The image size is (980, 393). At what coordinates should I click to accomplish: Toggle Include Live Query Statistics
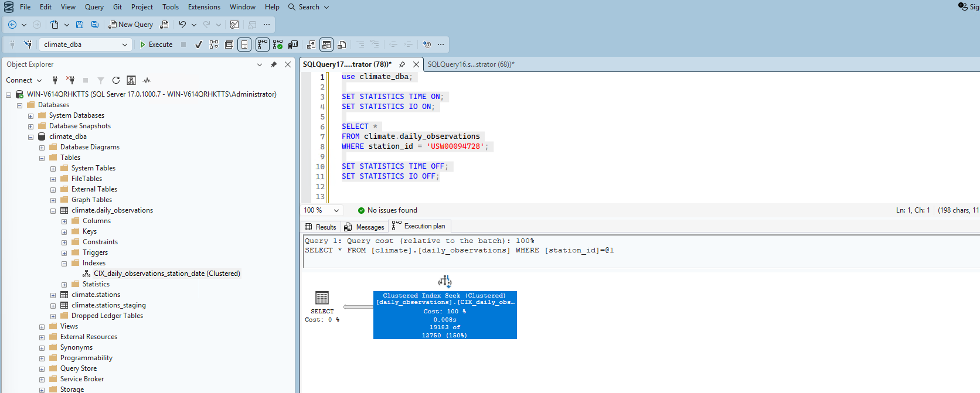[x=278, y=45]
